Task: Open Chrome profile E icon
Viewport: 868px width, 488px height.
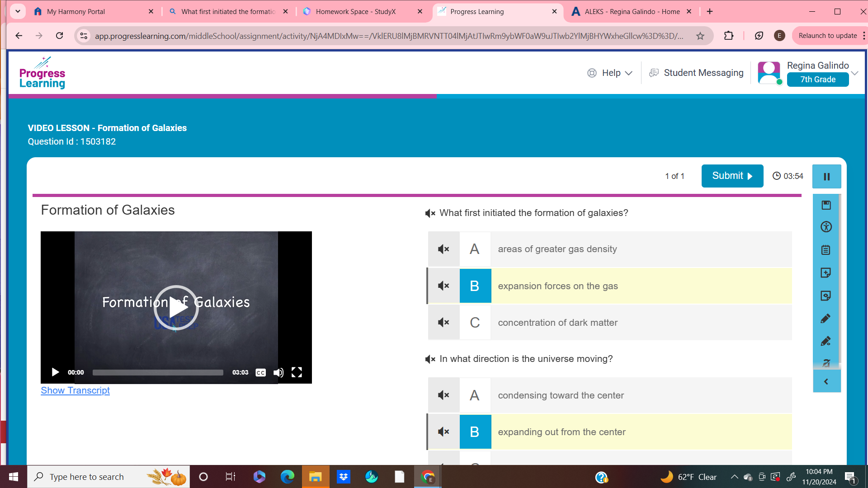Action: tap(779, 36)
